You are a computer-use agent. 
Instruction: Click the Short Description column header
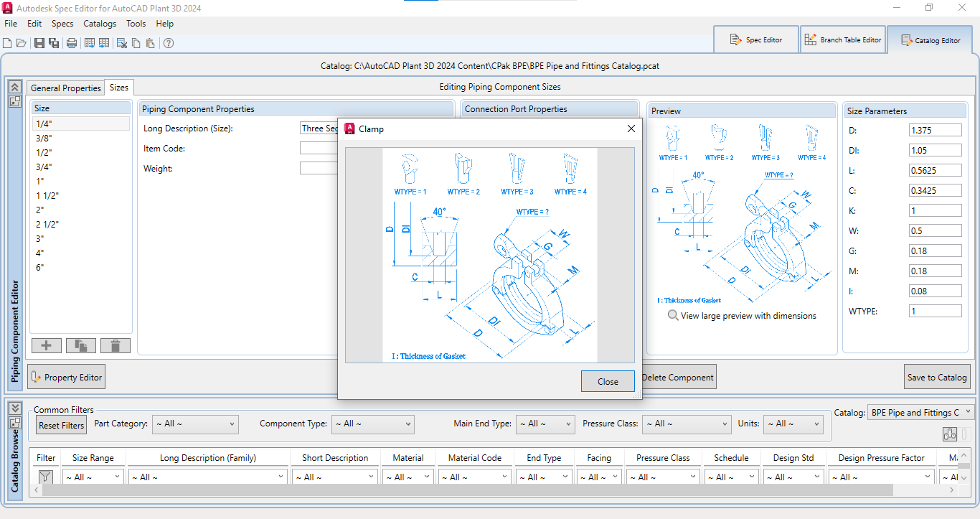(335, 458)
